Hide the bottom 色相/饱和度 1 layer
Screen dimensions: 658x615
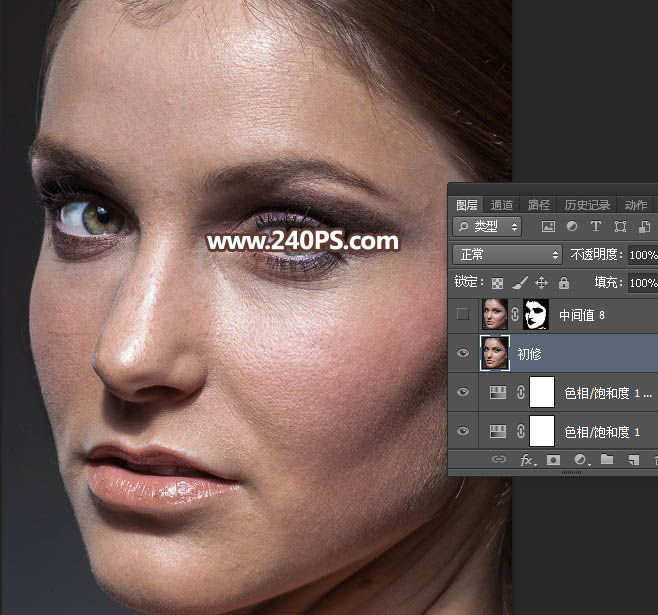coord(462,432)
